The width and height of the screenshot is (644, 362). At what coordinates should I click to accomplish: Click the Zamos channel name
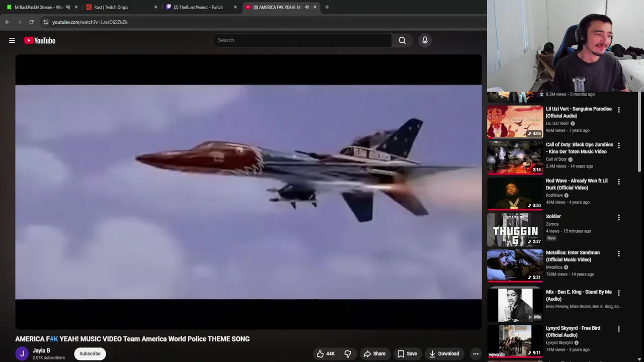552,224
